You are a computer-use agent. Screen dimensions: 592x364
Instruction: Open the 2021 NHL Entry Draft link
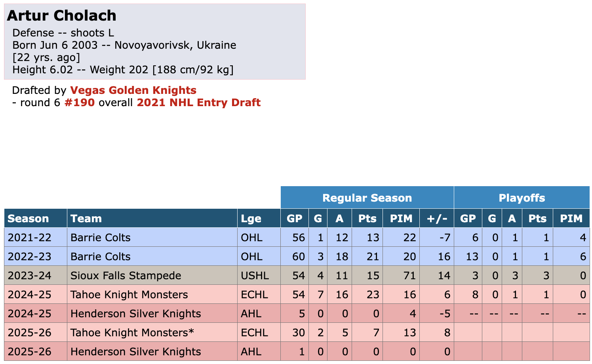(x=198, y=103)
